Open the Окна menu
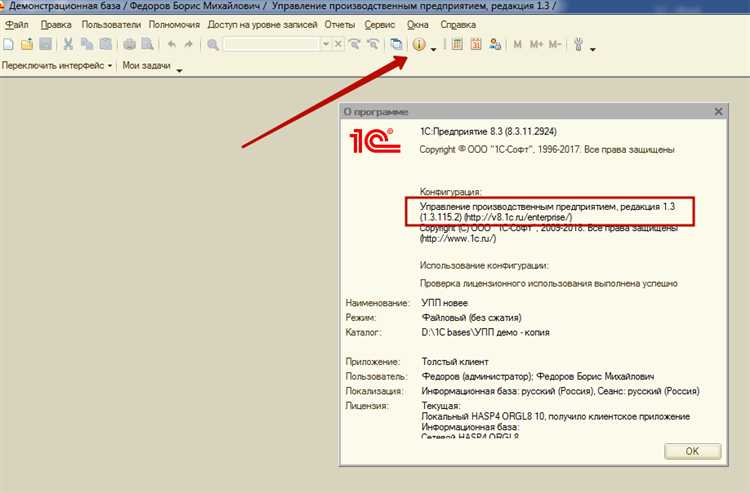This screenshot has width=750, height=493. click(x=418, y=24)
